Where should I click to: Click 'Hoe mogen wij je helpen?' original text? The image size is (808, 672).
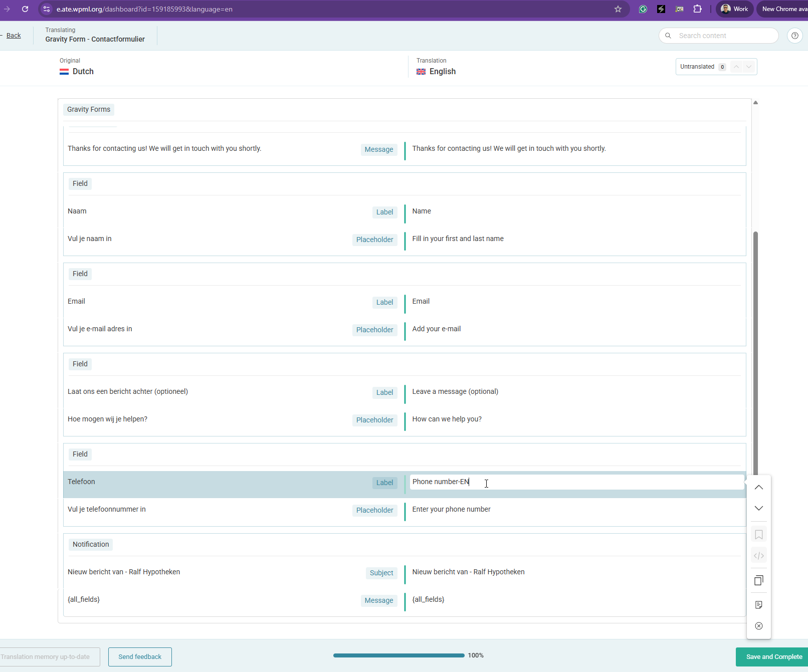[107, 419]
